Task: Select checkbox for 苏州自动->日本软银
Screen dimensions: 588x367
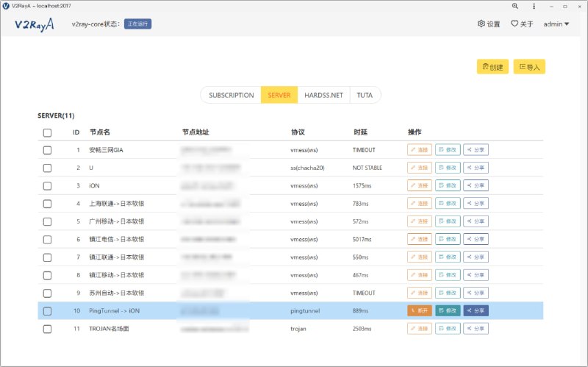Action: [x=47, y=293]
